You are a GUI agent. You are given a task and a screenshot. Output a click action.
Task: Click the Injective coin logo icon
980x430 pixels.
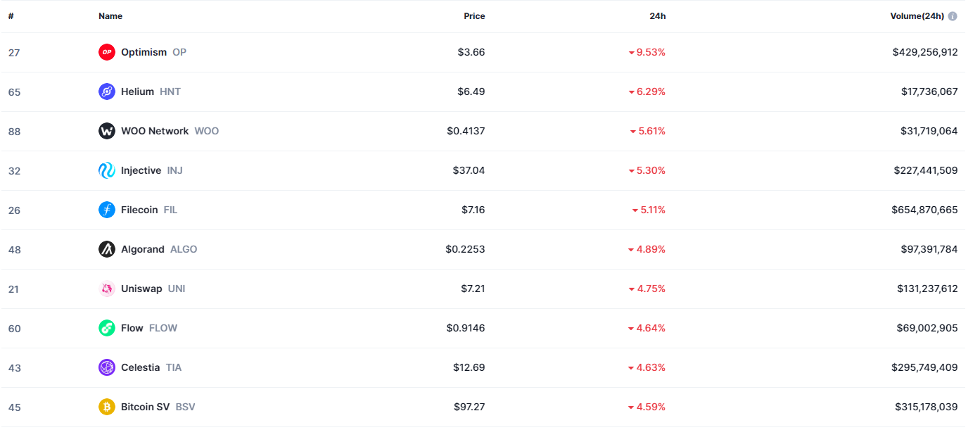tap(106, 170)
